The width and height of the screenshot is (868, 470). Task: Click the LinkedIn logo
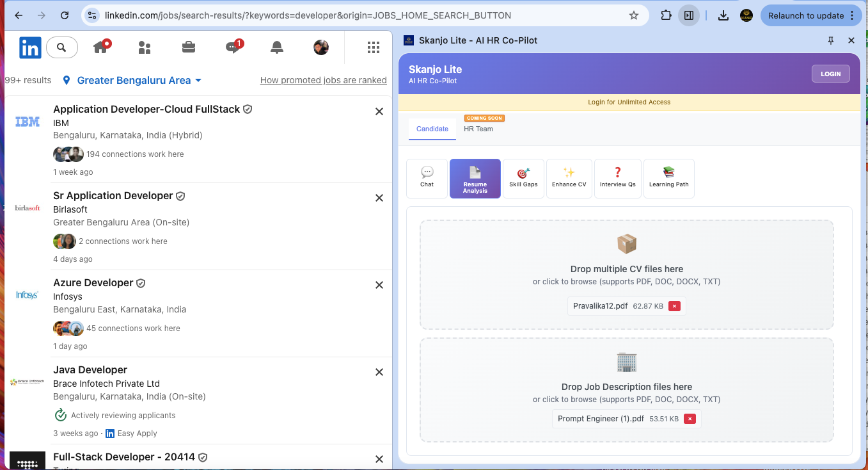pos(30,47)
